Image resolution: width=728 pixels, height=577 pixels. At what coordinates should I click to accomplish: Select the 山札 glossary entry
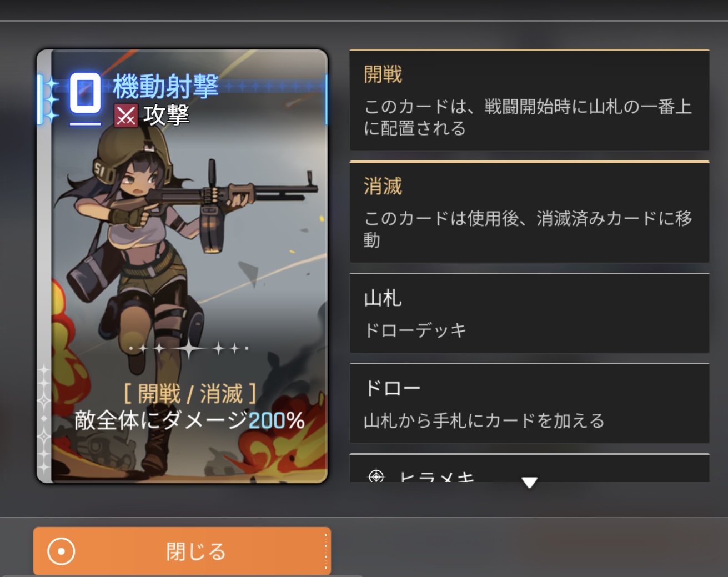(530, 313)
